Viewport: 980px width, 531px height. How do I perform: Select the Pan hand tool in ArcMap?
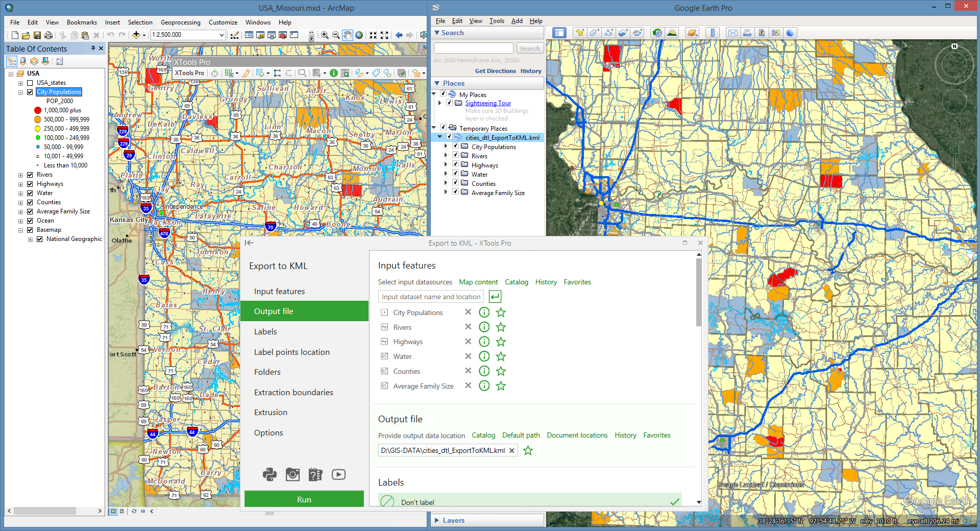click(x=348, y=35)
